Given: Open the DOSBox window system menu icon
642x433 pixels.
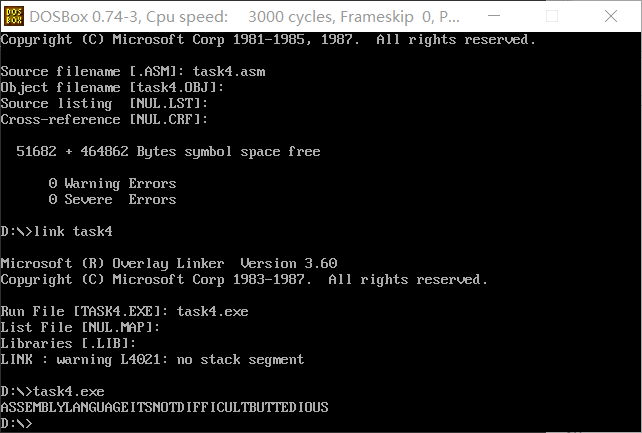Looking at the screenshot, I should pos(14,16).
